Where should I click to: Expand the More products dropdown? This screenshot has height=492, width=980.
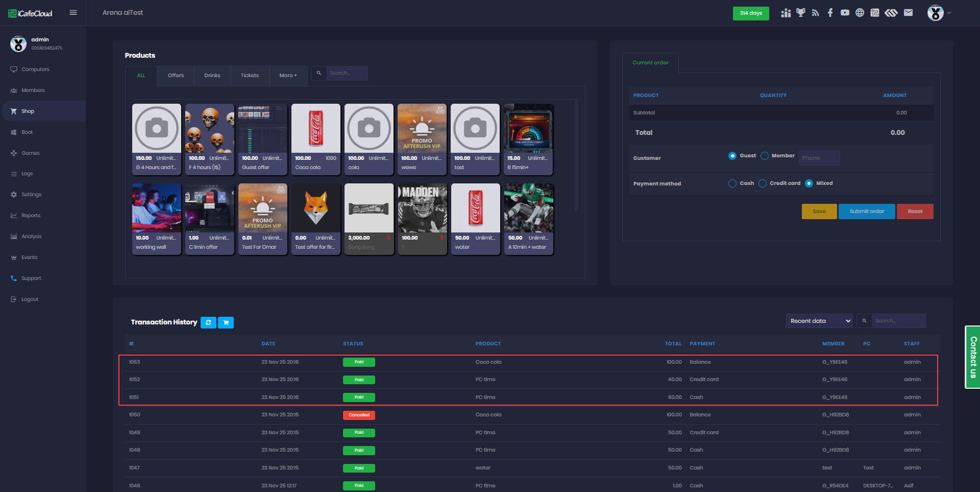(x=288, y=76)
